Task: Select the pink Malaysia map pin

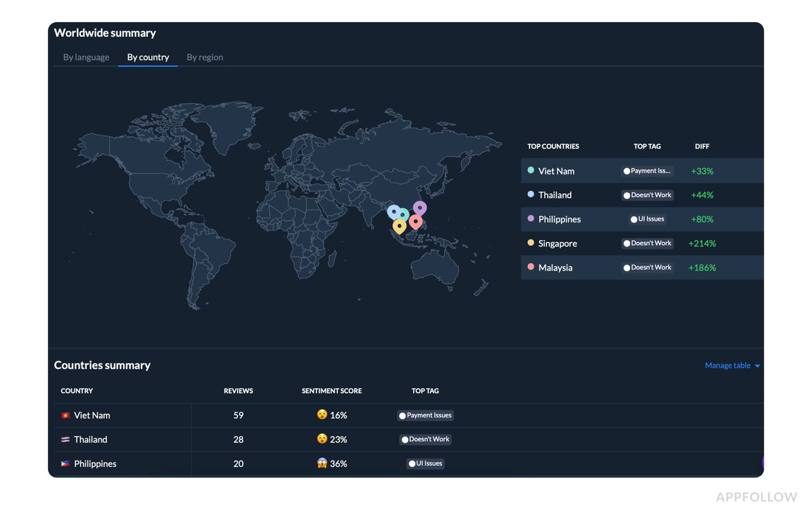Action: [415, 221]
